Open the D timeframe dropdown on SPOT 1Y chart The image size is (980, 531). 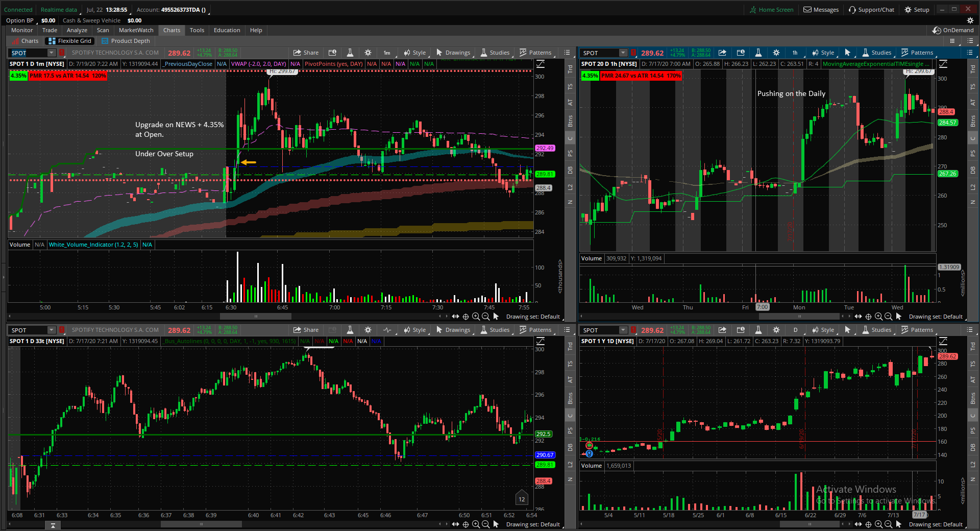(x=796, y=330)
